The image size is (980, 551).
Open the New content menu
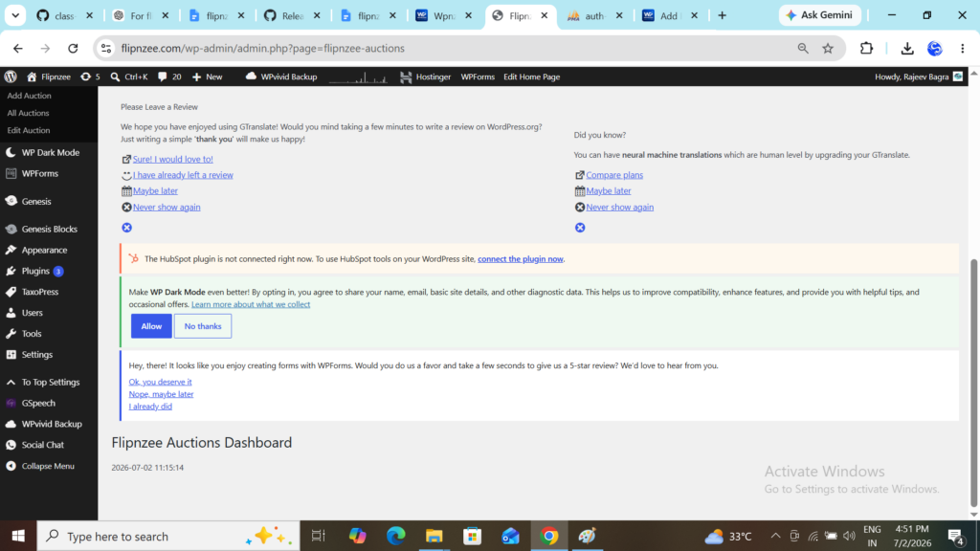point(207,77)
